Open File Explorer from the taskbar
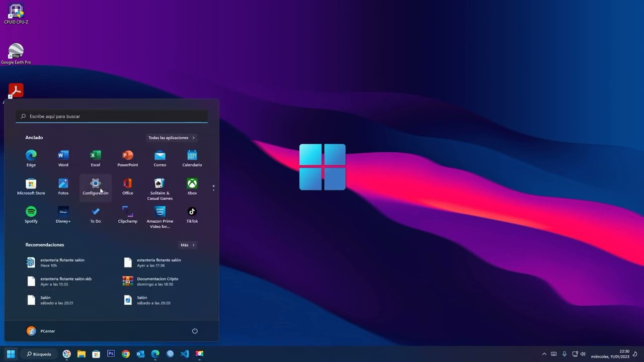 [82, 354]
